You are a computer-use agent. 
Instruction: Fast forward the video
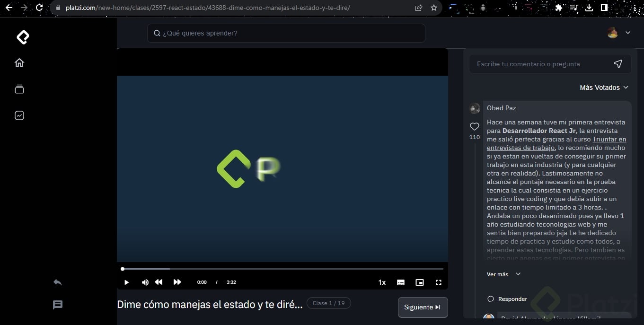[177, 282]
